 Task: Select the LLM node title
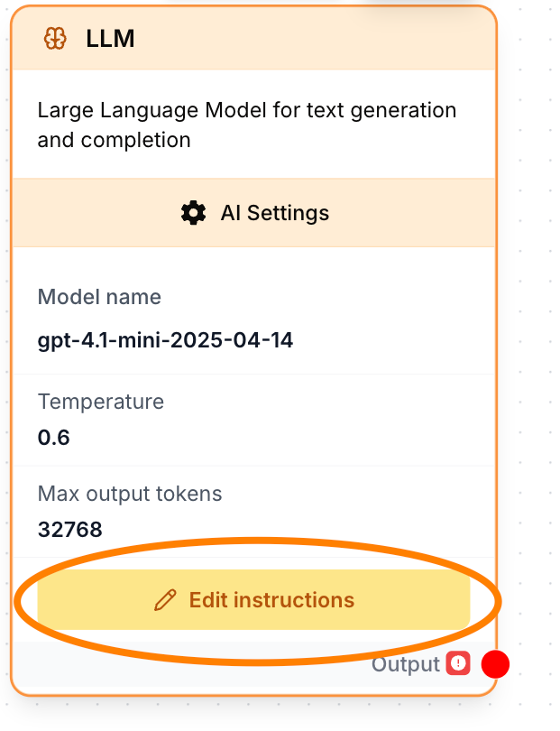(x=110, y=38)
